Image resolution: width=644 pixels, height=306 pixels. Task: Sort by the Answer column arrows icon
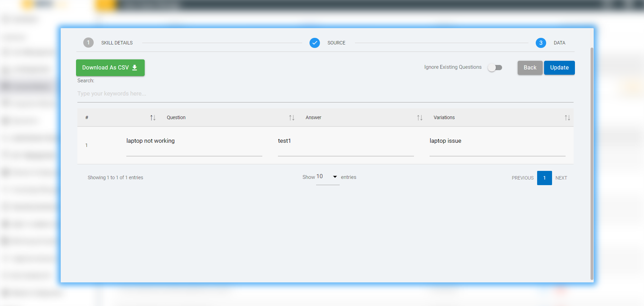tap(420, 118)
